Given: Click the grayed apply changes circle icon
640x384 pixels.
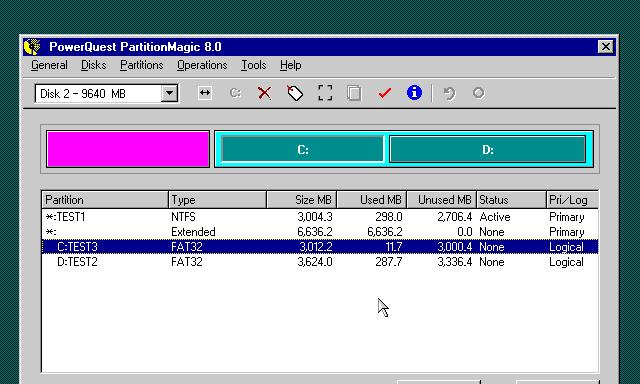Looking at the screenshot, I should coord(478,93).
